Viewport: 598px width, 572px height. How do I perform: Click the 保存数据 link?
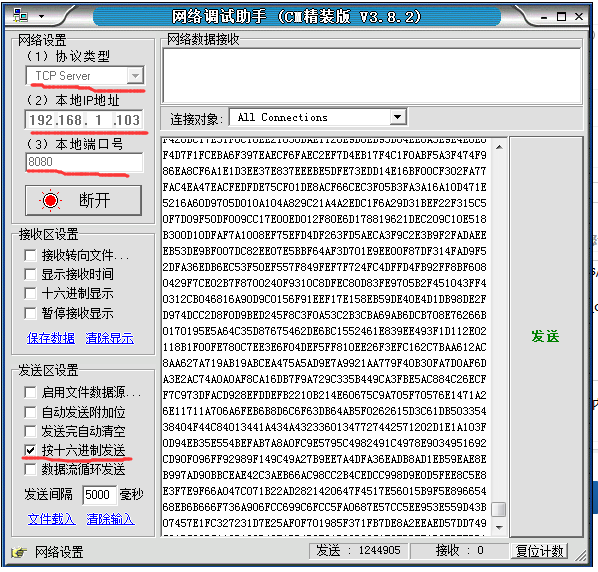[x=51, y=338]
